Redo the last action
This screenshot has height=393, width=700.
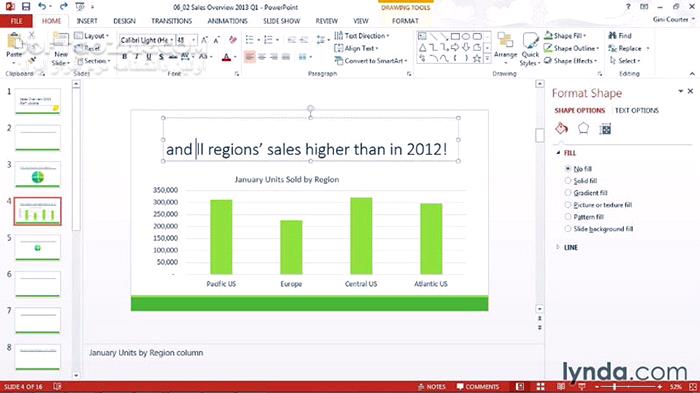point(63,7)
